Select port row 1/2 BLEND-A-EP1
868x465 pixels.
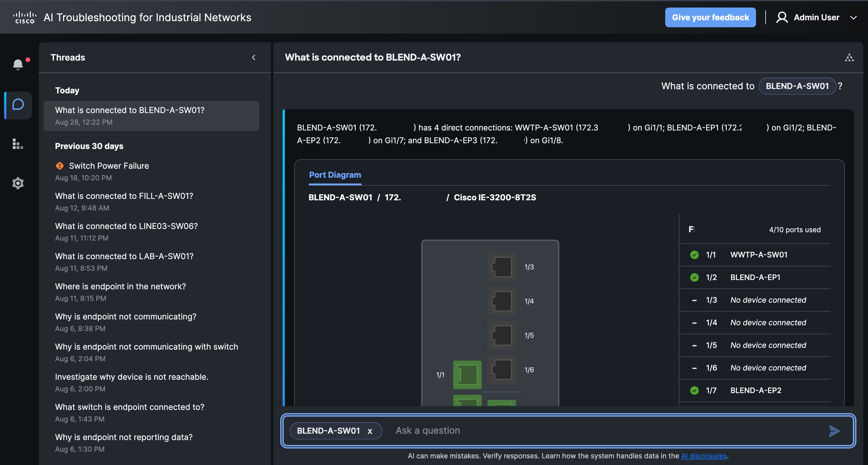(x=755, y=277)
